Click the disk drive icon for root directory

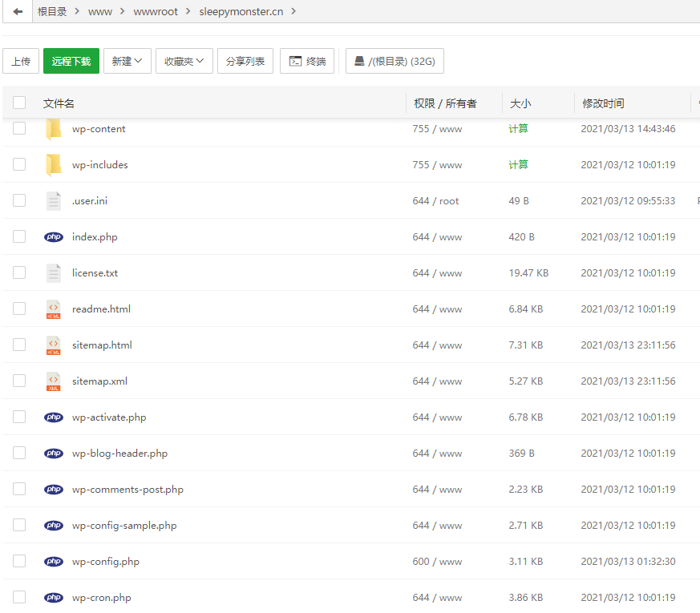point(359,61)
